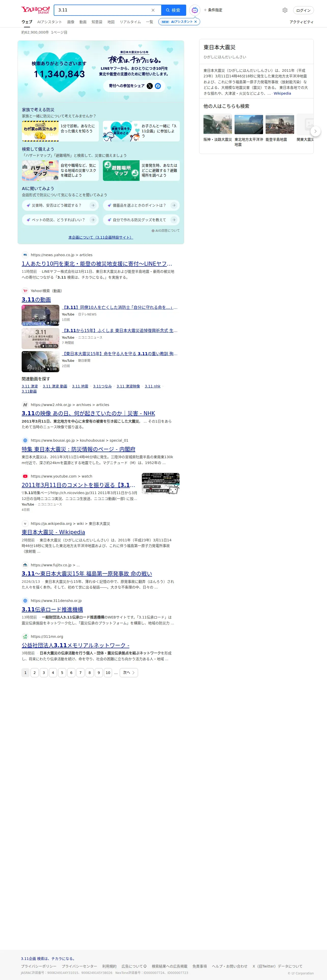Open the news.yahoo.co.jp 10円寄付 article result
Viewport: 327px width, 980px height.
tap(97, 264)
